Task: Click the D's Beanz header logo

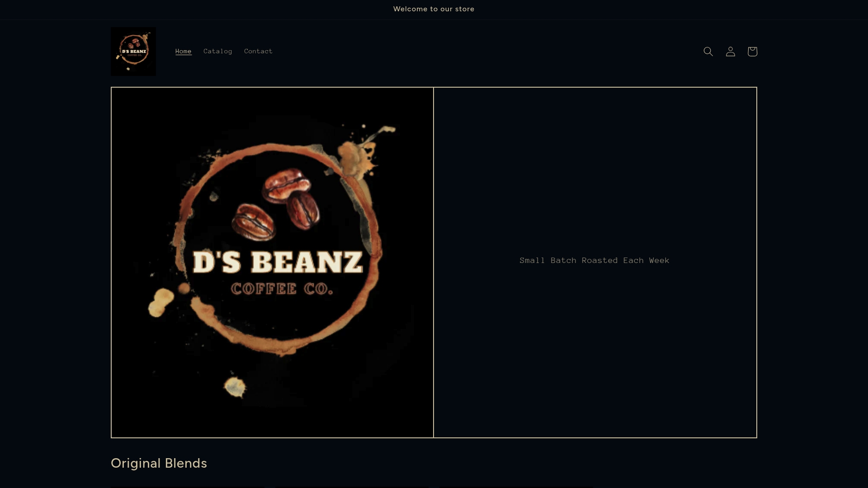Action: click(133, 52)
